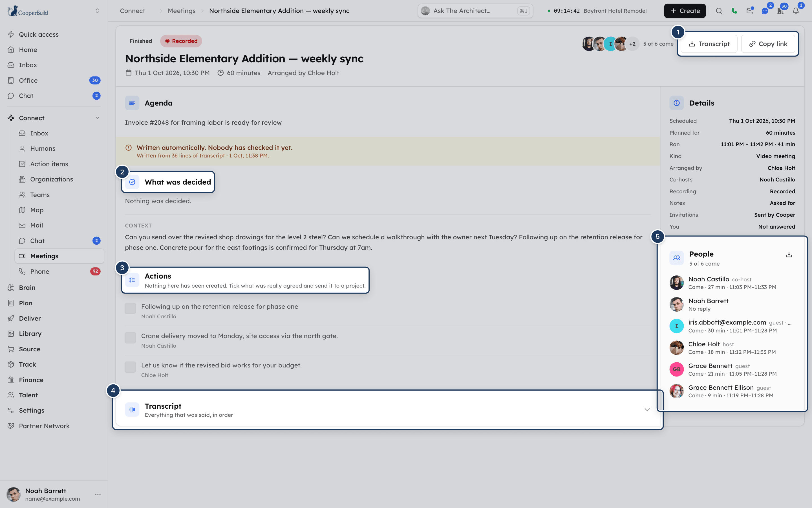
Task: Open Phone in the sidebar
Action: point(59,271)
